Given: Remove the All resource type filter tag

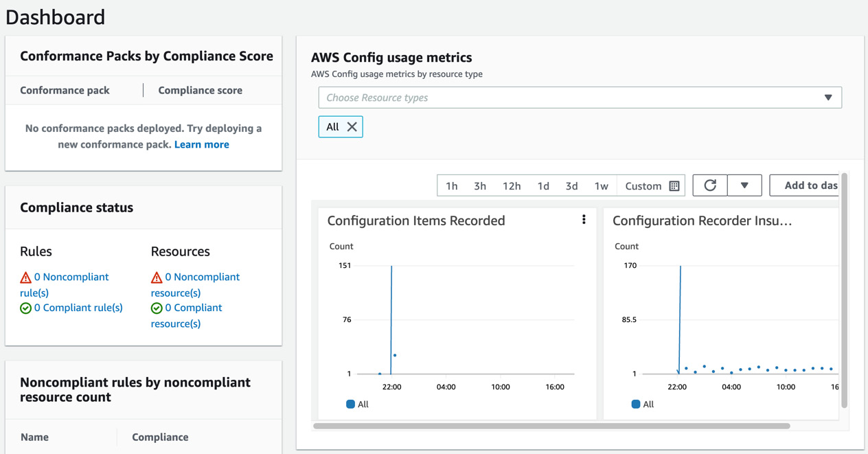Looking at the screenshot, I should pyautogui.click(x=352, y=127).
